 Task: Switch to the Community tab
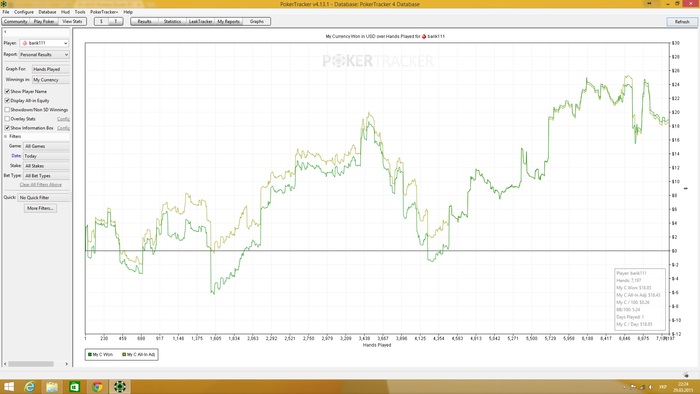16,21
